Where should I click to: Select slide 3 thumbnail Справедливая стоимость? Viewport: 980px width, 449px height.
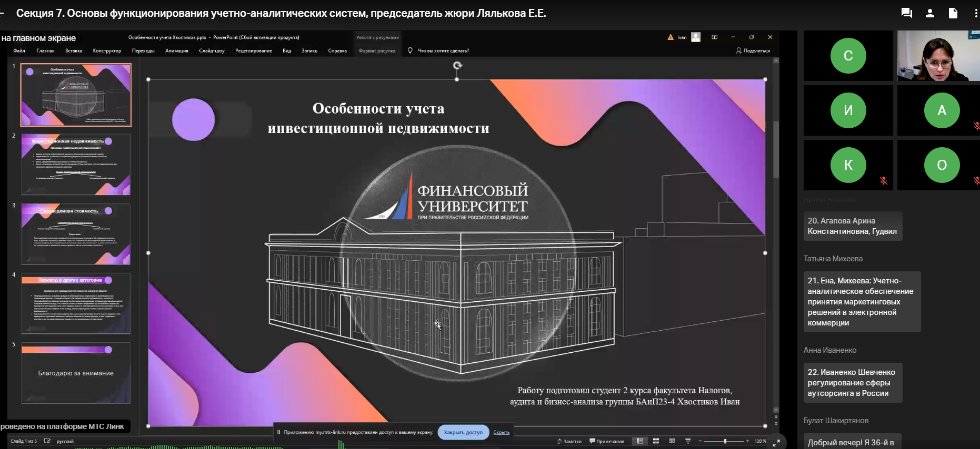76,234
